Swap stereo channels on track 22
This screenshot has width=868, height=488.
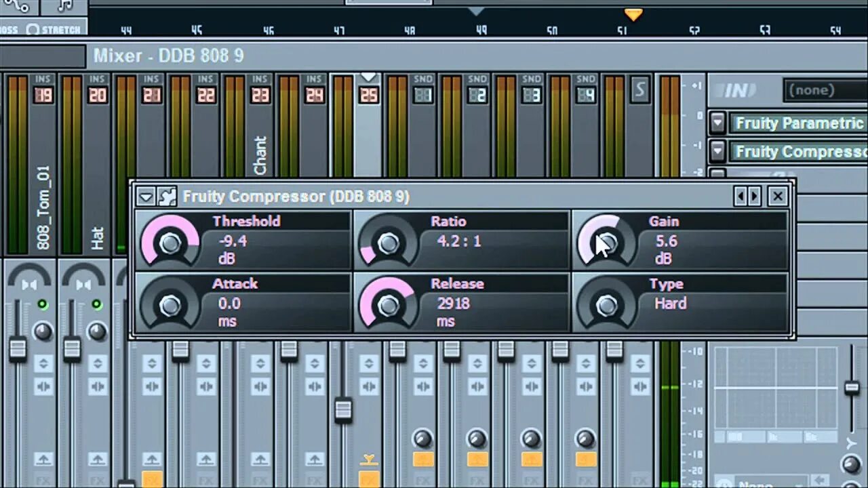click(206, 387)
